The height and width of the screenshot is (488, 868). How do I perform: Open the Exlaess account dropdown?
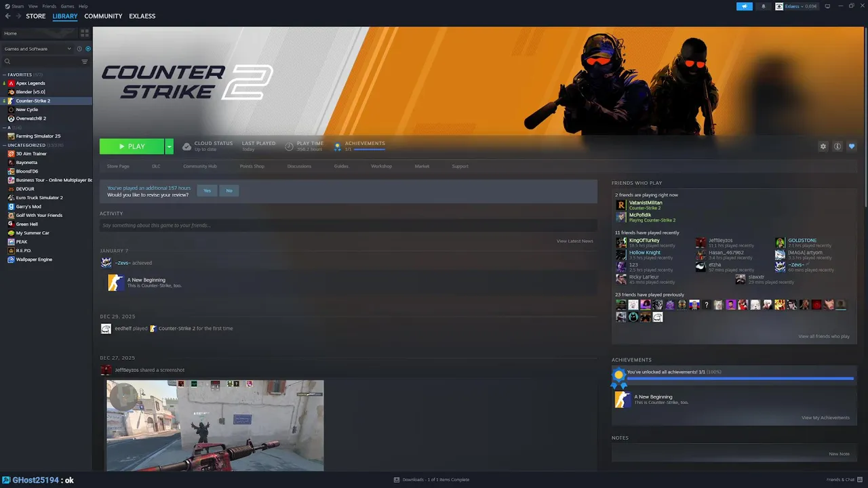tap(796, 6)
